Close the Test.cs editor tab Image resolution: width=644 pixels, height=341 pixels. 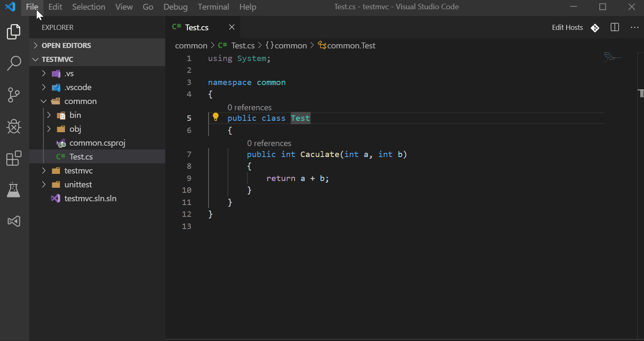click(x=232, y=27)
